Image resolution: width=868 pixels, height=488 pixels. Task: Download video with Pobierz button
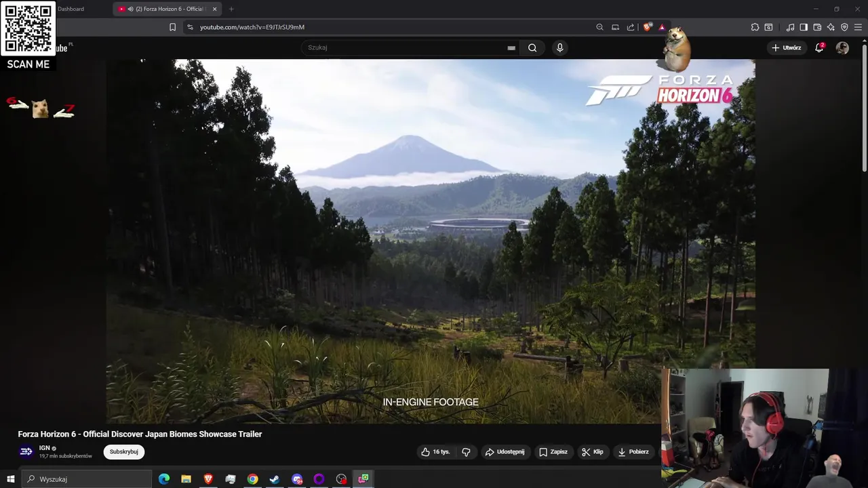tap(633, 451)
